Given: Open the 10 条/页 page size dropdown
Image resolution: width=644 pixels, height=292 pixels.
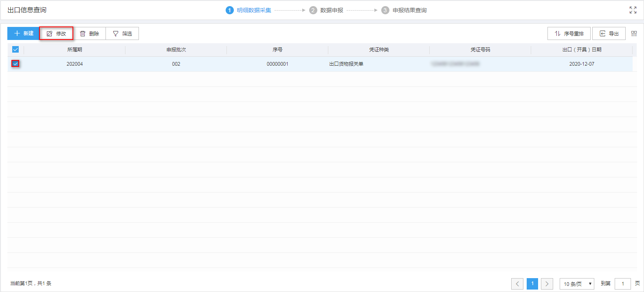Looking at the screenshot, I should click(577, 284).
